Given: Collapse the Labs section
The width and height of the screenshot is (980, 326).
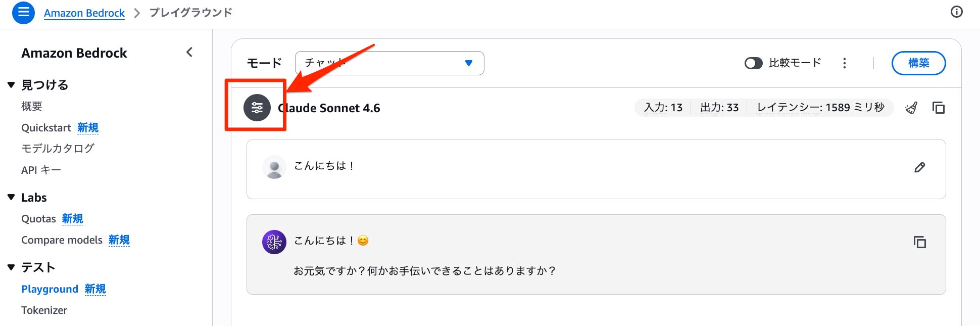Looking at the screenshot, I should coord(11,197).
